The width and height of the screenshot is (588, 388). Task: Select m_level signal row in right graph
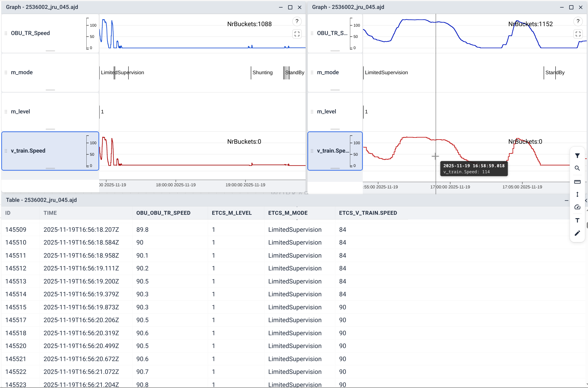pyautogui.click(x=335, y=112)
